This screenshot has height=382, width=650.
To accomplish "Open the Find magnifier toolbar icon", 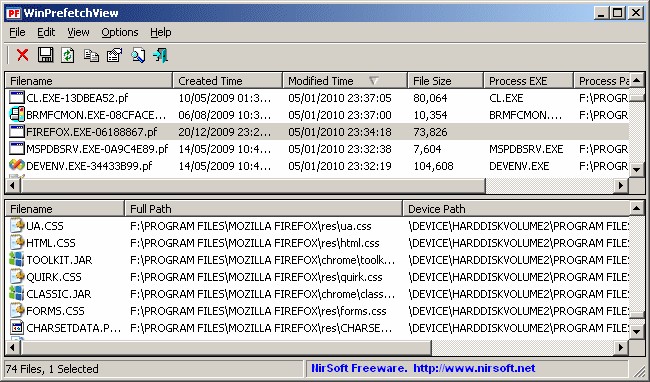I will (x=138, y=55).
